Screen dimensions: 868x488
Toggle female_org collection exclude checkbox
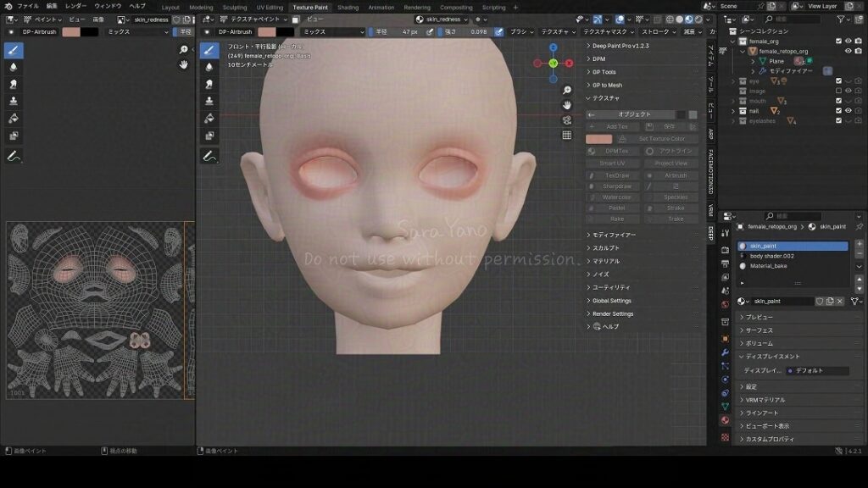coord(838,41)
